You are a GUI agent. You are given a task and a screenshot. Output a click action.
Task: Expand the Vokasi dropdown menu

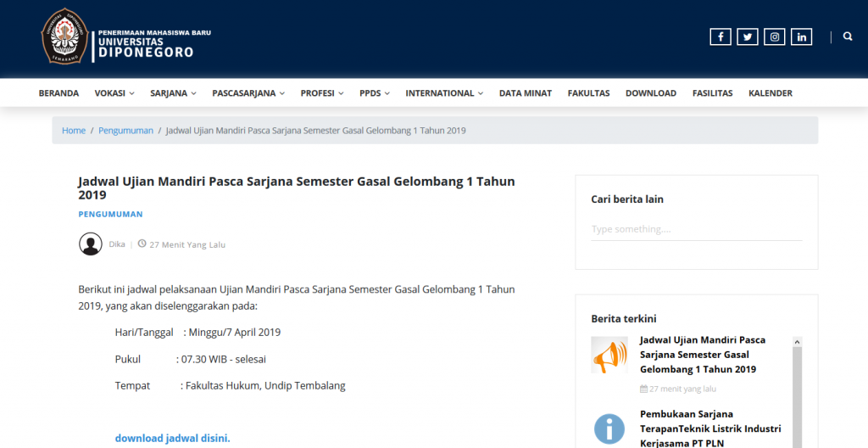tap(114, 93)
